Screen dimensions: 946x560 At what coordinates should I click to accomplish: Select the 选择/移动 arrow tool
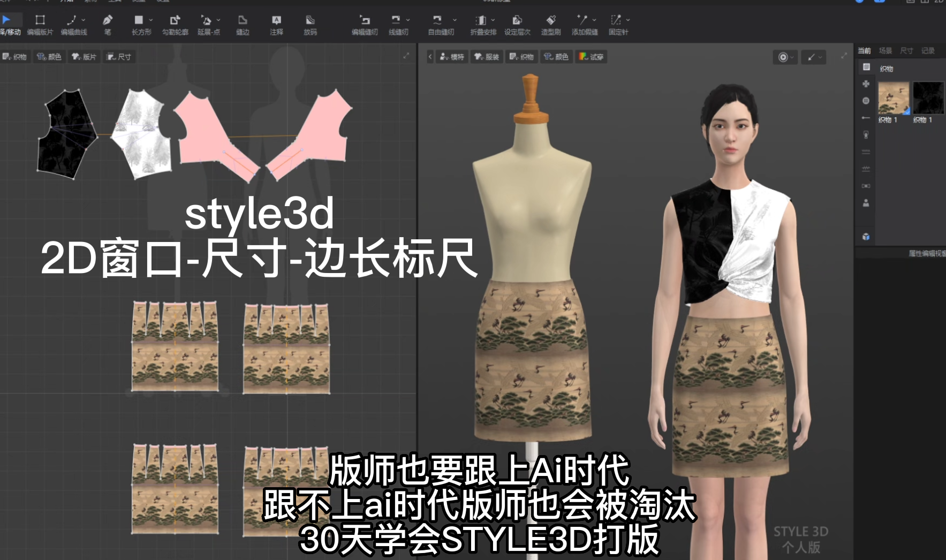tap(9, 25)
